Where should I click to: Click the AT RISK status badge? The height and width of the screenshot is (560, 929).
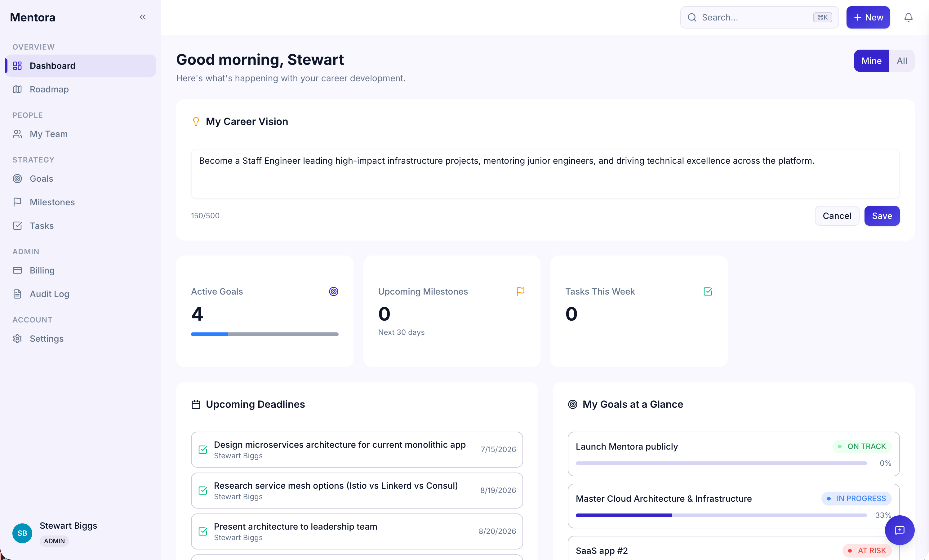point(867,551)
